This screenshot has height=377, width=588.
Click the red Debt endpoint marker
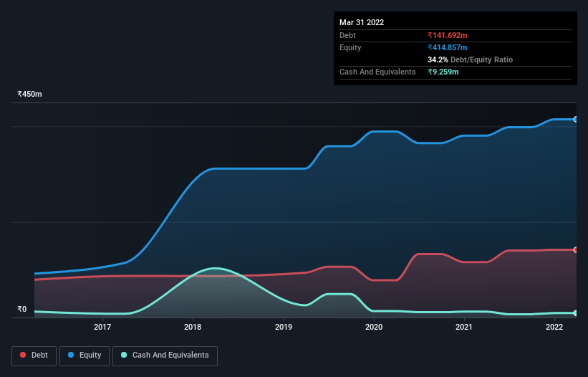[576, 250]
